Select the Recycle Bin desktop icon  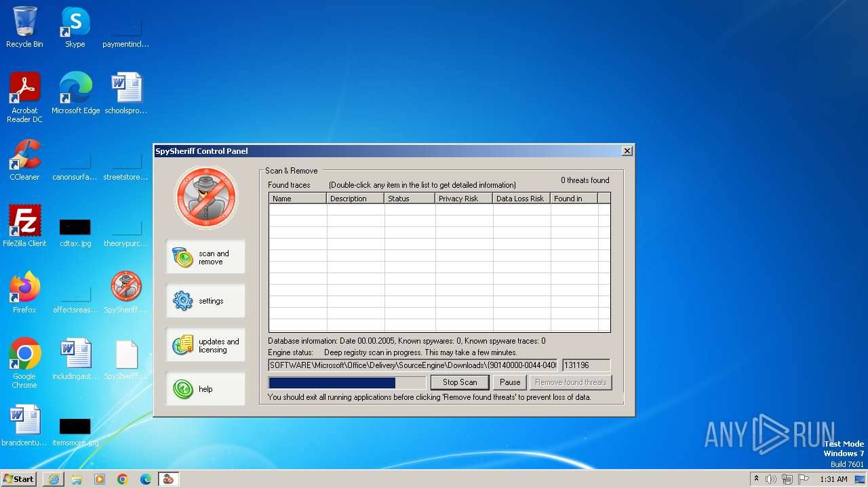[24, 27]
